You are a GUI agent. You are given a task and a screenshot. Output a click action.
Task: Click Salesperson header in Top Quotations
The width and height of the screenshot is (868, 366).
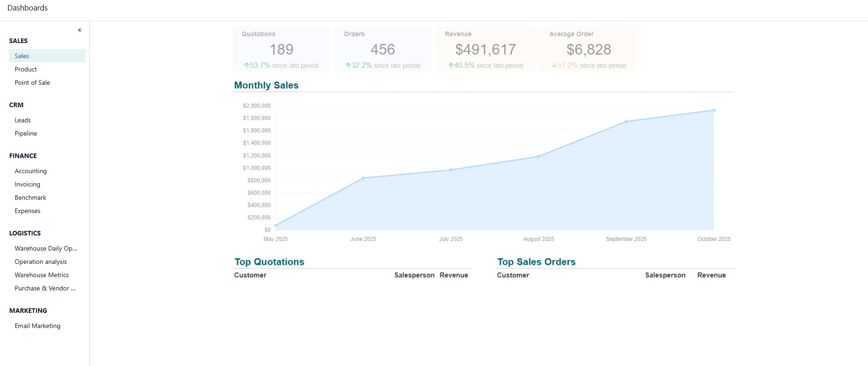coord(414,275)
